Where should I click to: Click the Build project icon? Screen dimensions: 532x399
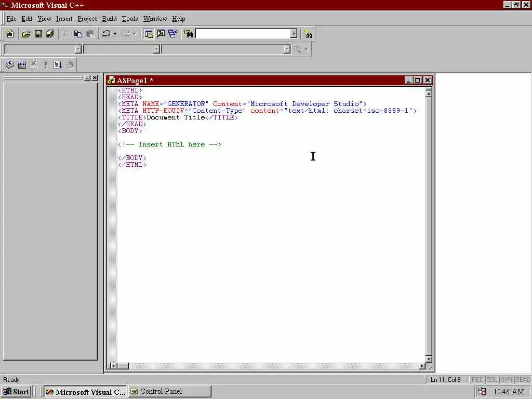22,65
